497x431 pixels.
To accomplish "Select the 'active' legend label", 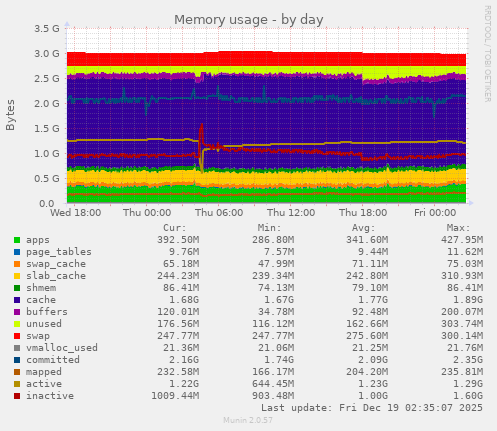I will [44, 384].
